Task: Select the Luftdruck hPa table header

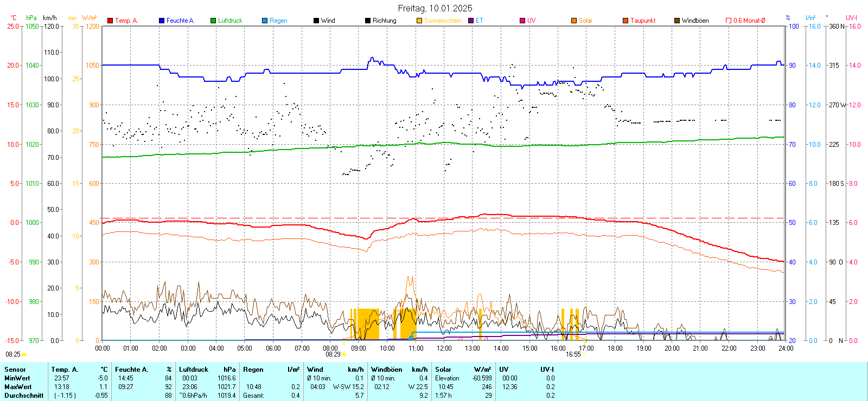Action: 207,370
